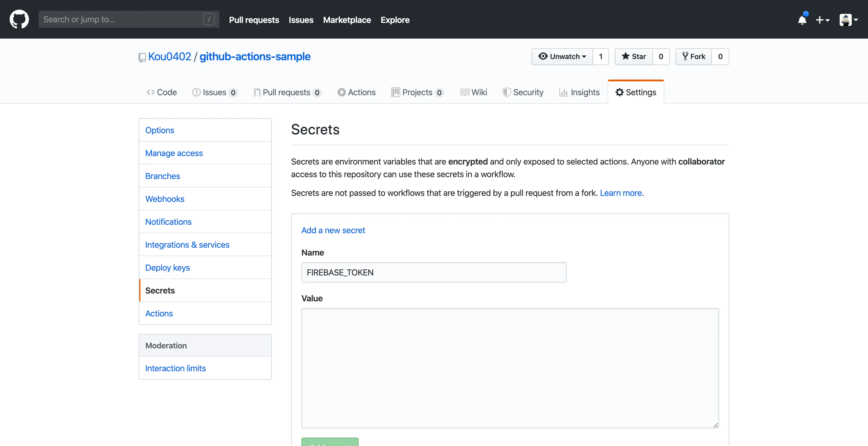Star the github-actions-sample repository
Screen dimensions: 868x446
634,57
